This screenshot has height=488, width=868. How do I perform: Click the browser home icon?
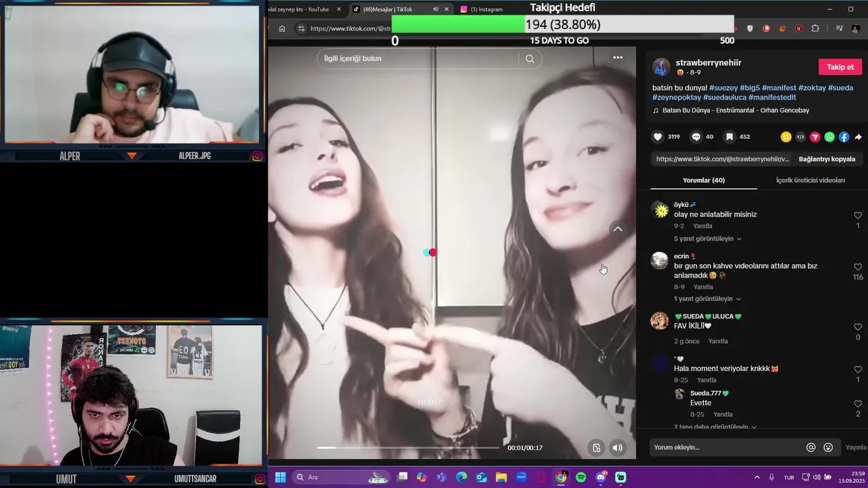pos(282,28)
